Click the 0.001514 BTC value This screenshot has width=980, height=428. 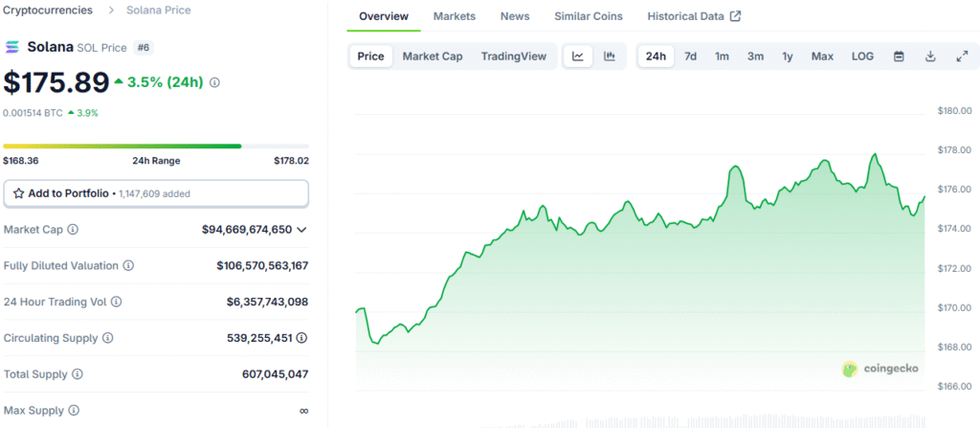(x=33, y=113)
